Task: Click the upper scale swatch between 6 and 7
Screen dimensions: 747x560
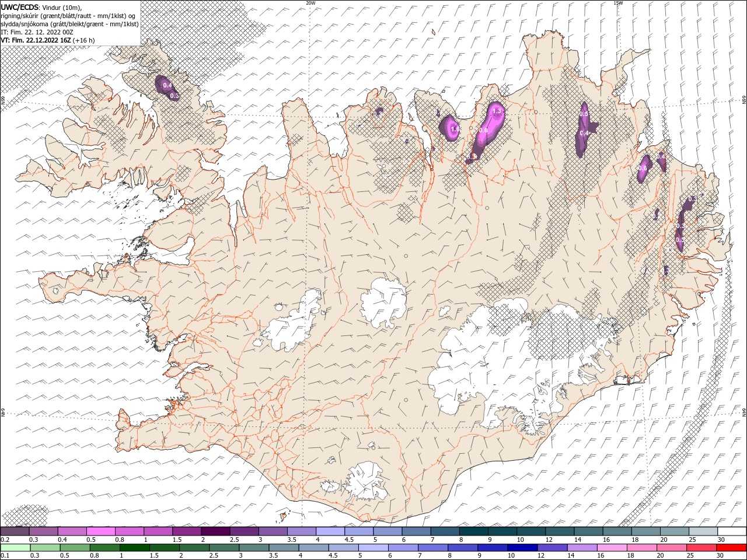Action: pyautogui.click(x=417, y=531)
